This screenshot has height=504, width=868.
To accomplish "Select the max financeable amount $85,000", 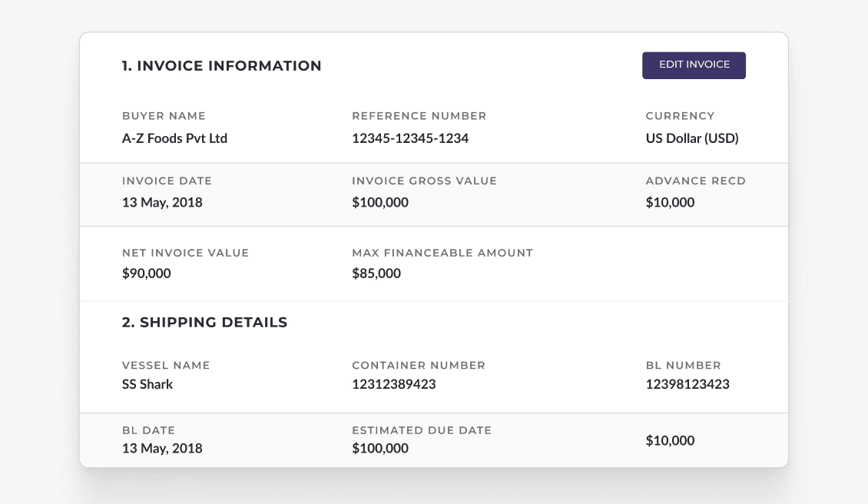I will pos(376,274).
